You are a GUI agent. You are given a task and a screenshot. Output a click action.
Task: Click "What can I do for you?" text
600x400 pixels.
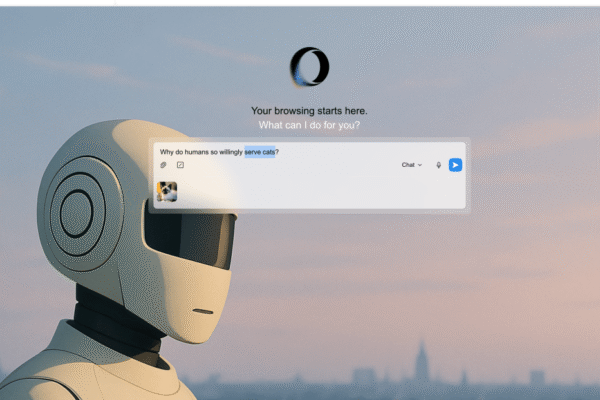[309, 126]
